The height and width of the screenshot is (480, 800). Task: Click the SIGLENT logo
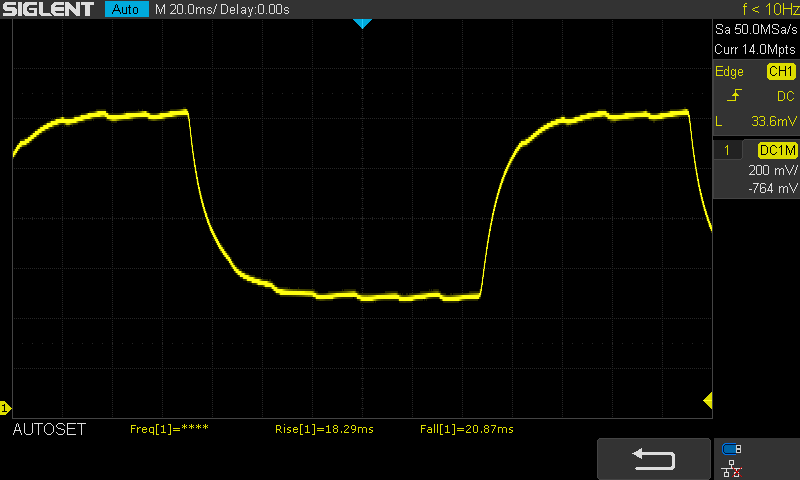click(48, 9)
